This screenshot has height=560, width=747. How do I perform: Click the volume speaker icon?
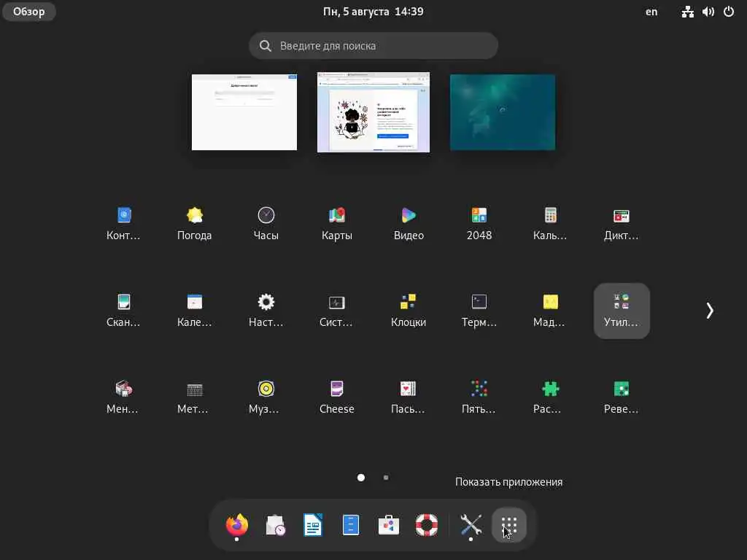click(708, 12)
